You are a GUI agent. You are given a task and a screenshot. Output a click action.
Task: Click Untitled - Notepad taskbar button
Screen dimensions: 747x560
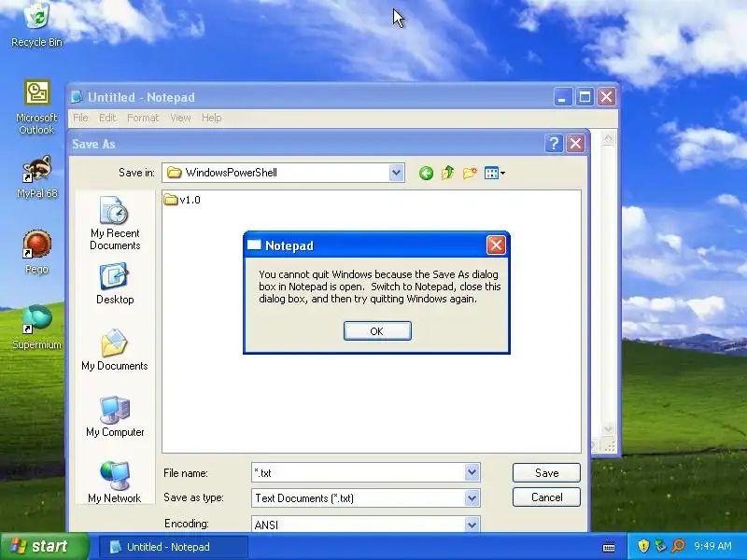point(173,547)
